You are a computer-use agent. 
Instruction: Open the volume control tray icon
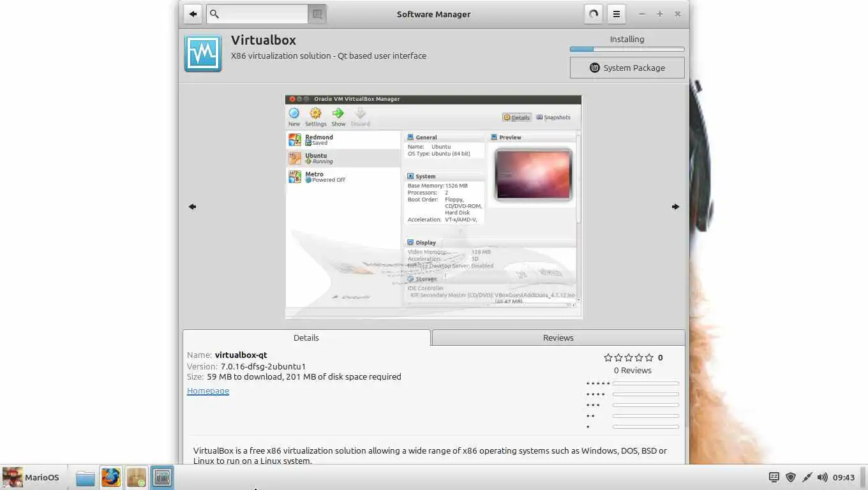[x=822, y=477]
